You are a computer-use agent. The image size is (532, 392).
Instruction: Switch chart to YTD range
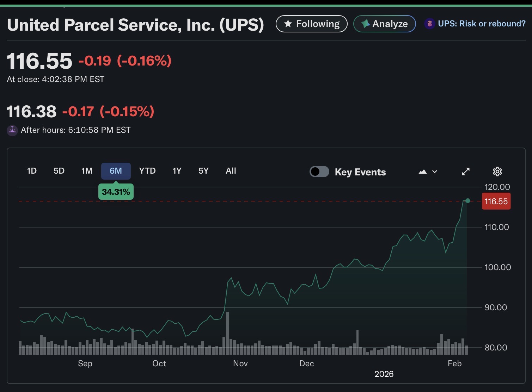click(x=147, y=171)
